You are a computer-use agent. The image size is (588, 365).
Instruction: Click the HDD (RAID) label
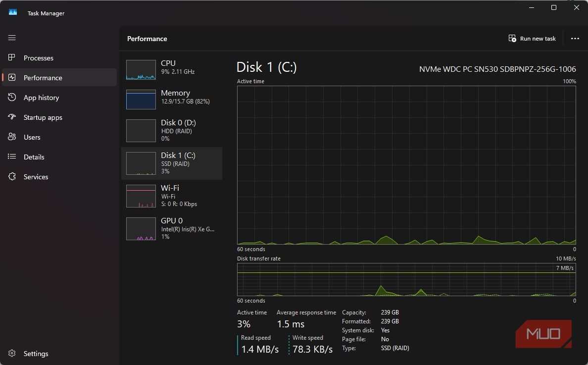click(x=176, y=131)
